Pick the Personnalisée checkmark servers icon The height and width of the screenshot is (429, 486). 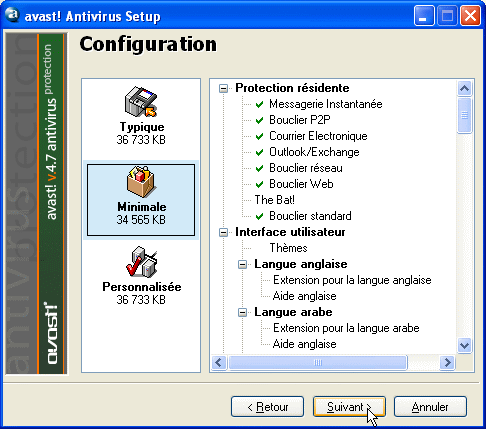point(142,262)
